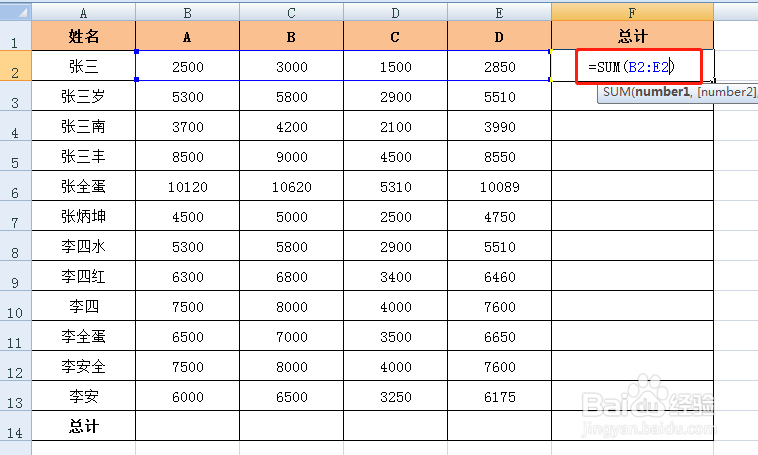This screenshot has width=758, height=455.
Task: Click cell with value 6650
Action: pyautogui.click(x=499, y=336)
